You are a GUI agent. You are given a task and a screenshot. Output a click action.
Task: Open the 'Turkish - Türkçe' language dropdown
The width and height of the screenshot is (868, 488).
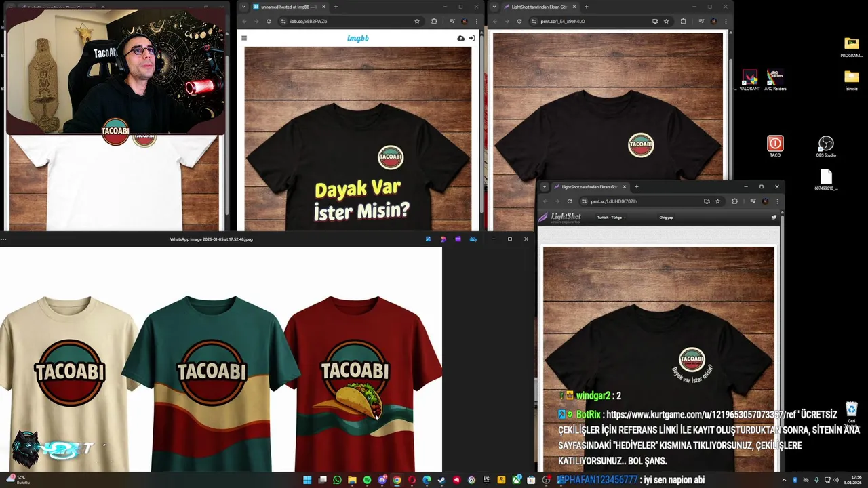pos(610,218)
